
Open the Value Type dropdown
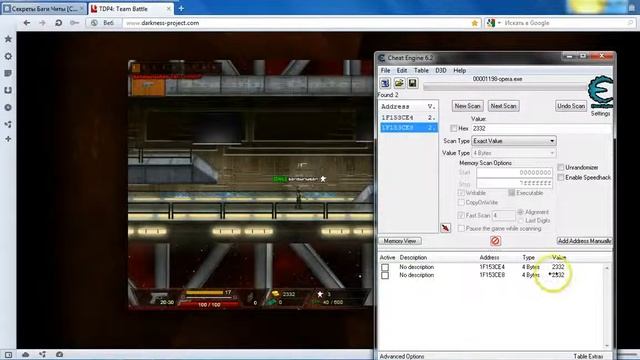click(x=513, y=153)
